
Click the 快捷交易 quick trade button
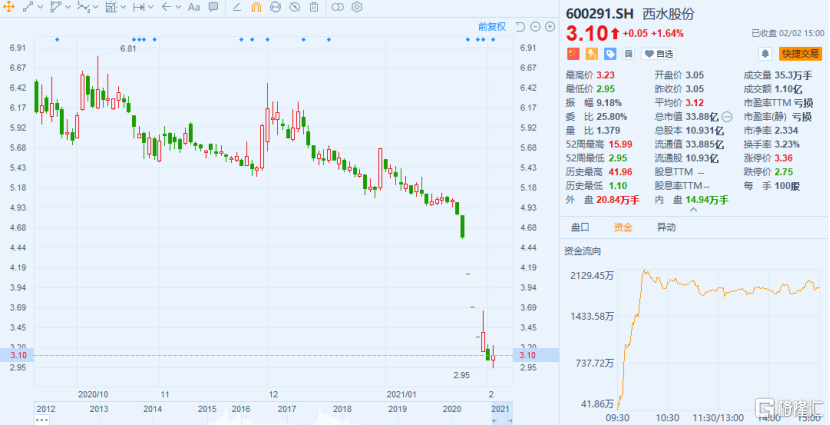(800, 53)
